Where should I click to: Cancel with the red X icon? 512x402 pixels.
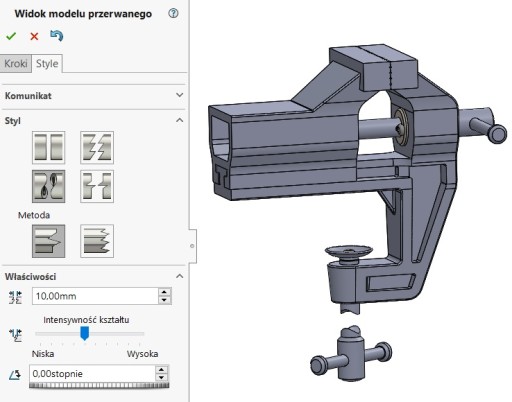coord(34,36)
